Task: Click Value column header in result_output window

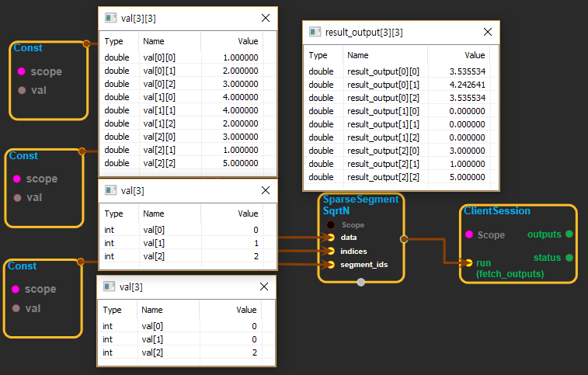Action: (x=474, y=55)
